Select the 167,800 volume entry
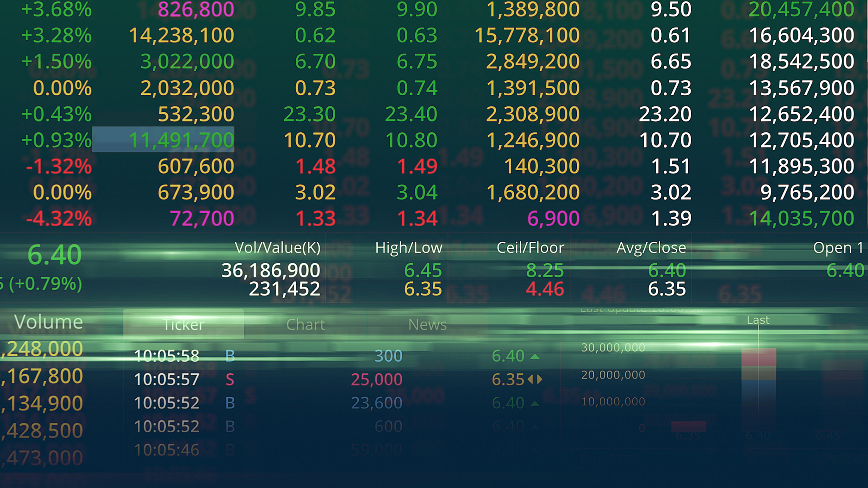This screenshot has width=868, height=488. click(x=42, y=377)
